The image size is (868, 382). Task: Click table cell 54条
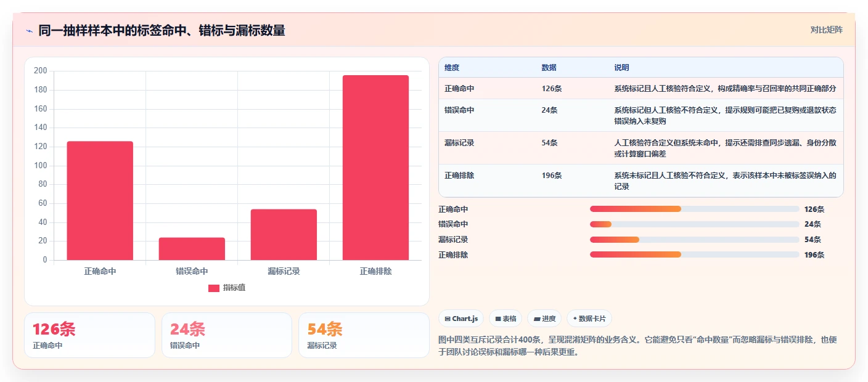coord(549,143)
